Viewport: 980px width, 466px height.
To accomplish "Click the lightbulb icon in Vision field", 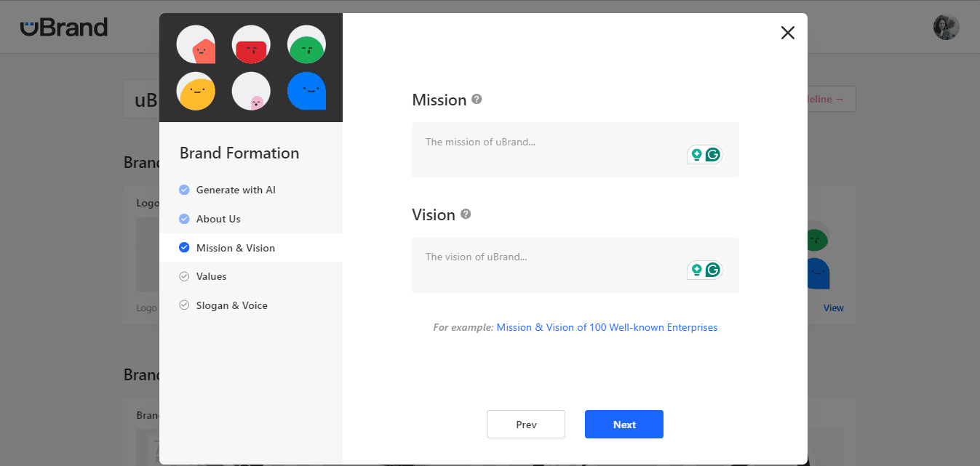I will [696, 270].
